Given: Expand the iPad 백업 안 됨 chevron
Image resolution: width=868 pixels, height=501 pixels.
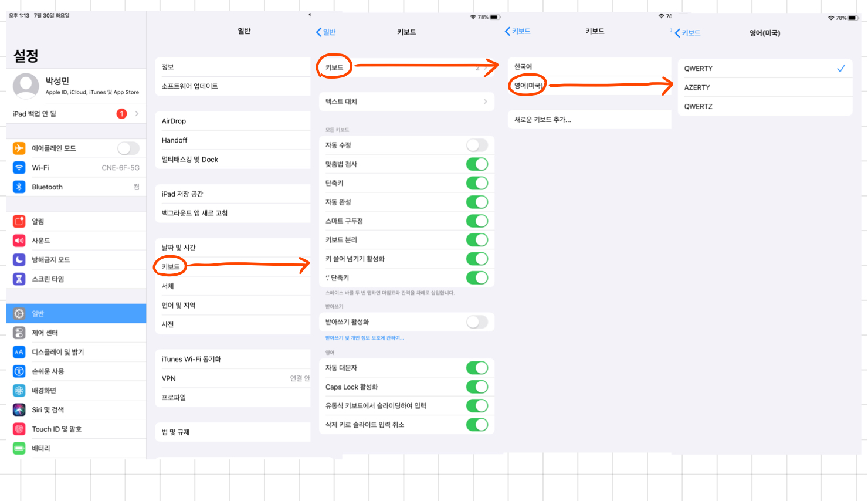Looking at the screenshot, I should point(137,114).
